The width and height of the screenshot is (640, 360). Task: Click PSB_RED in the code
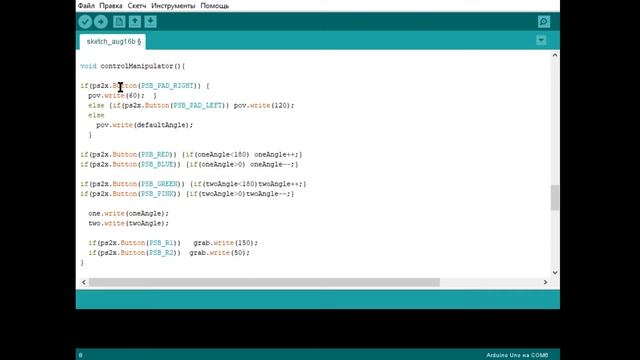[155, 155]
